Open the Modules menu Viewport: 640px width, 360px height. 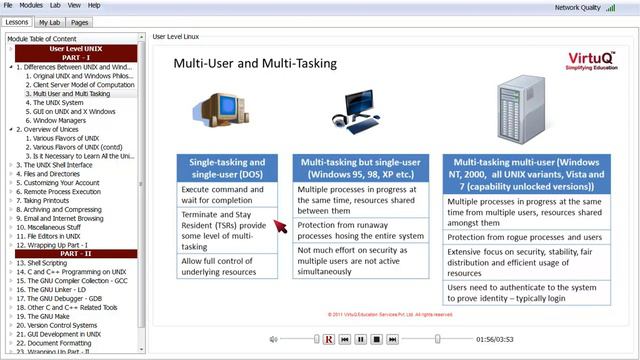coord(31,5)
